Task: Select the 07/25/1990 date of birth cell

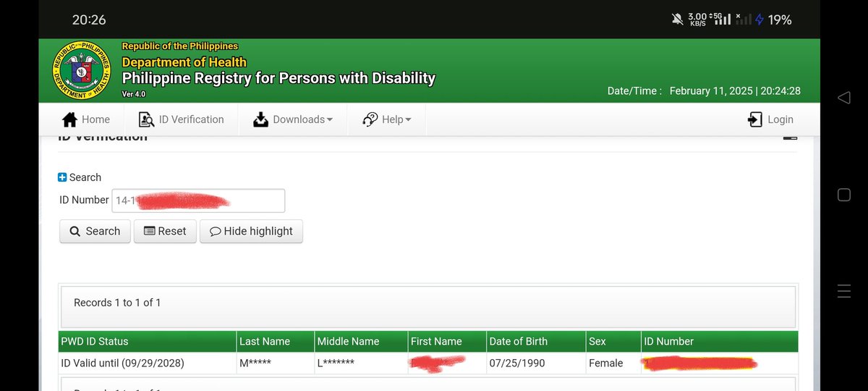Action: [536, 363]
